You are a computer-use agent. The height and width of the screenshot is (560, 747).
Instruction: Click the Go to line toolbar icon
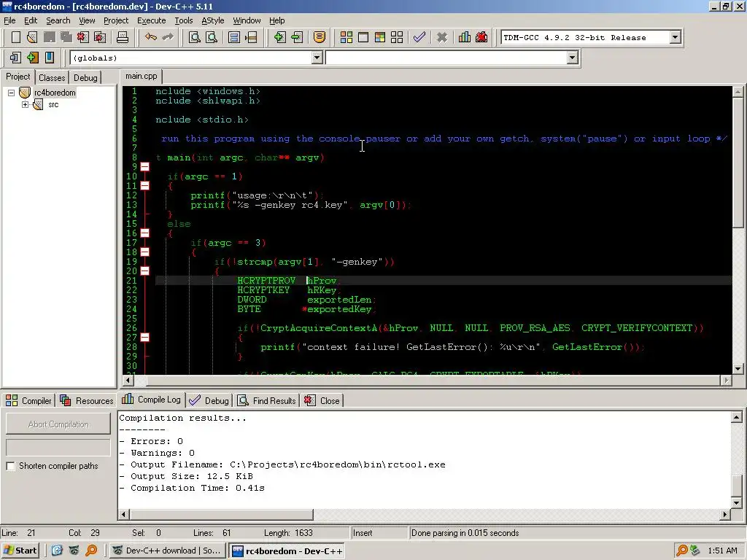[x=251, y=37]
